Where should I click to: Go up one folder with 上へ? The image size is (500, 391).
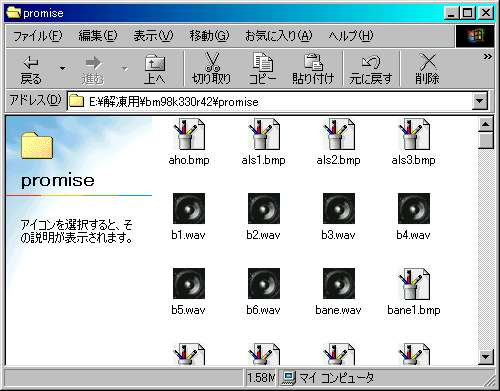click(x=155, y=69)
